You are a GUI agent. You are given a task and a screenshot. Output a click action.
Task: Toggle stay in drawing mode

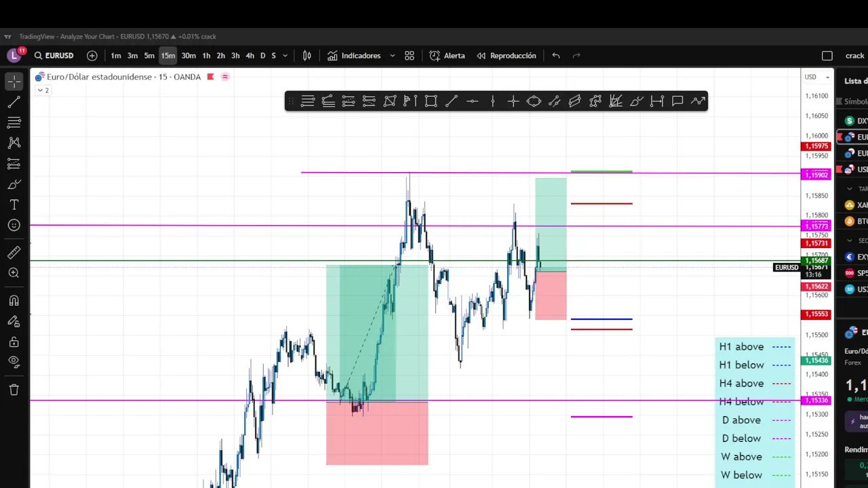pos(14,321)
